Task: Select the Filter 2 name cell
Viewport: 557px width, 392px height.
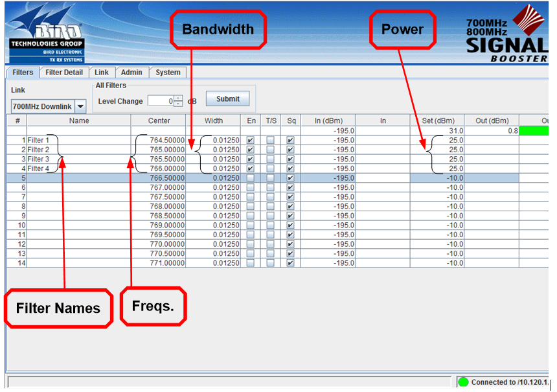Action: click(x=79, y=150)
